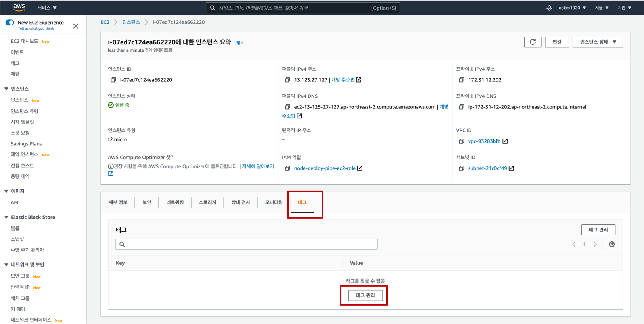
Task: Click the search magnifier icon in top bar
Action: tap(213, 8)
